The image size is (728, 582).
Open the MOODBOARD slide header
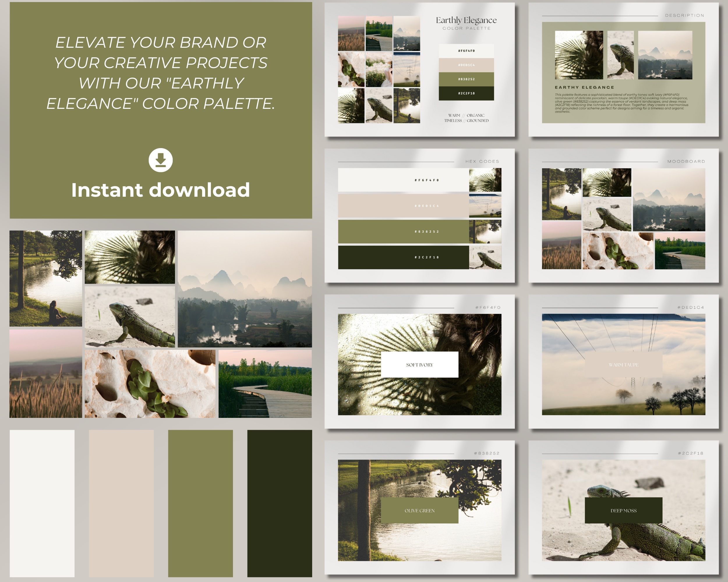coord(686,161)
